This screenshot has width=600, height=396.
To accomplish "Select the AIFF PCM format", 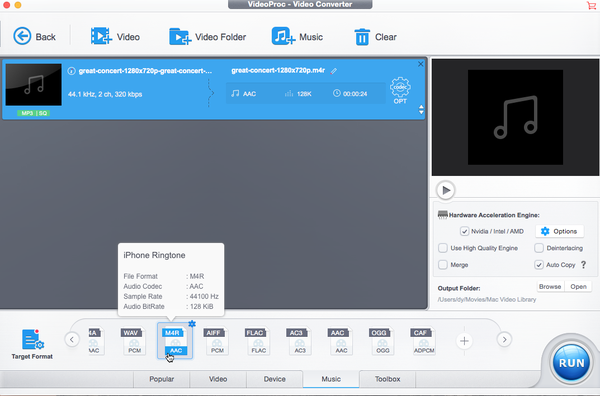I will (x=217, y=341).
